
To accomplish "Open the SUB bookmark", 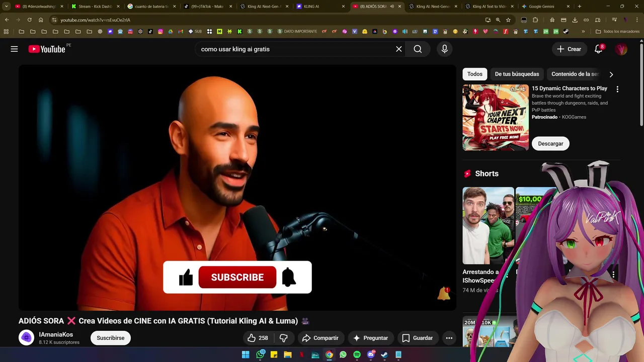I will [x=195, y=31].
